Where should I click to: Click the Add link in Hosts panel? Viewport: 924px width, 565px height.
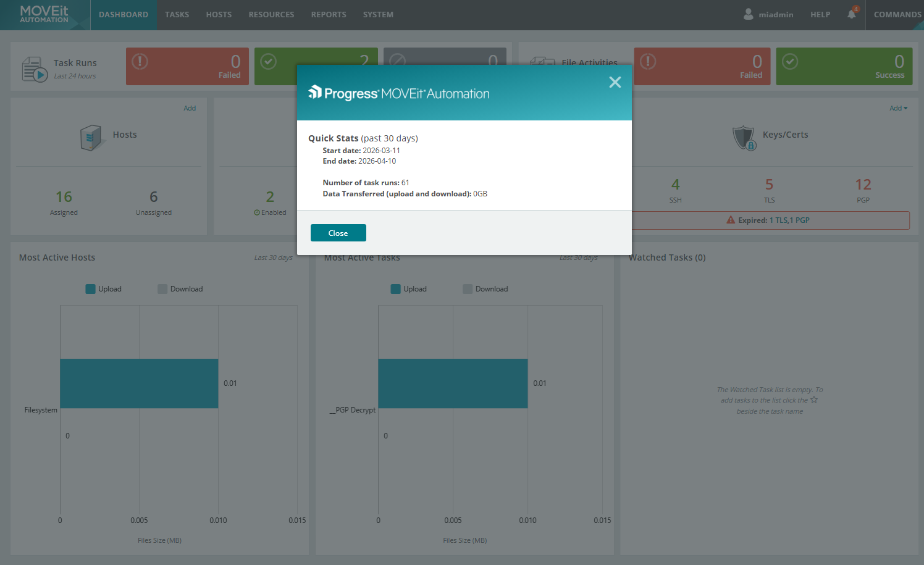coord(190,108)
